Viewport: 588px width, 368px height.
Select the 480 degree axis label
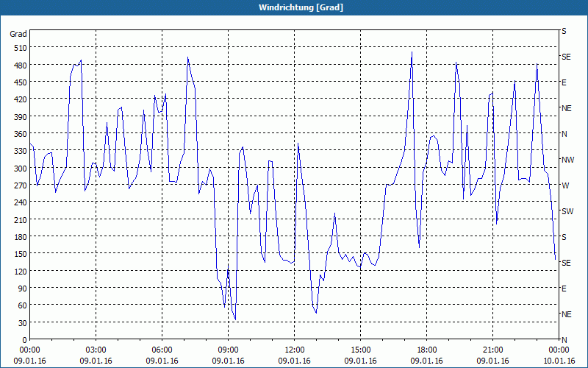[x=21, y=66]
